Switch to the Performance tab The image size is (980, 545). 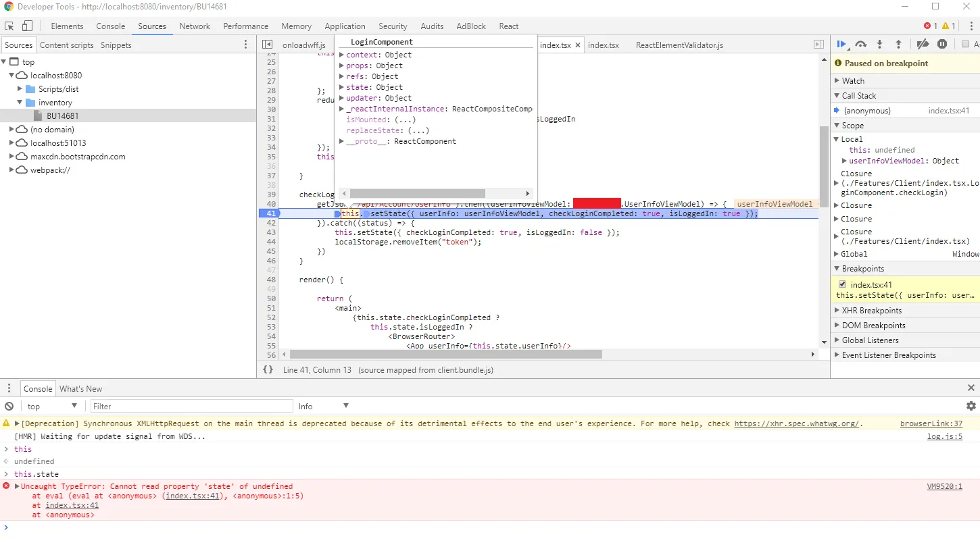pos(246,26)
